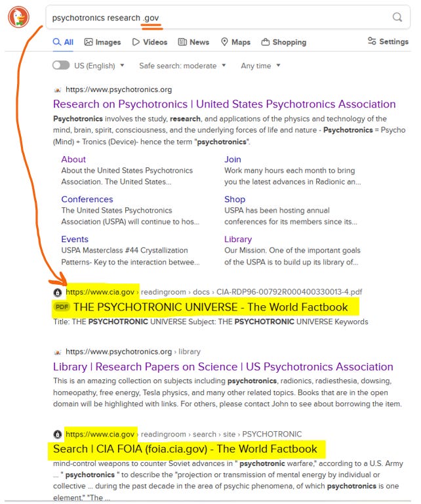Screen dimensions: 421x504
Task: Expand the US (English) region dropdown
Action: pos(99,66)
